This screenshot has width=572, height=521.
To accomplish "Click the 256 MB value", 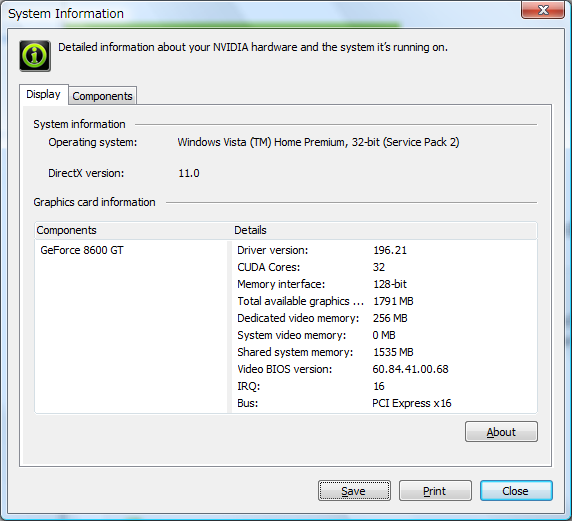I will tap(390, 318).
